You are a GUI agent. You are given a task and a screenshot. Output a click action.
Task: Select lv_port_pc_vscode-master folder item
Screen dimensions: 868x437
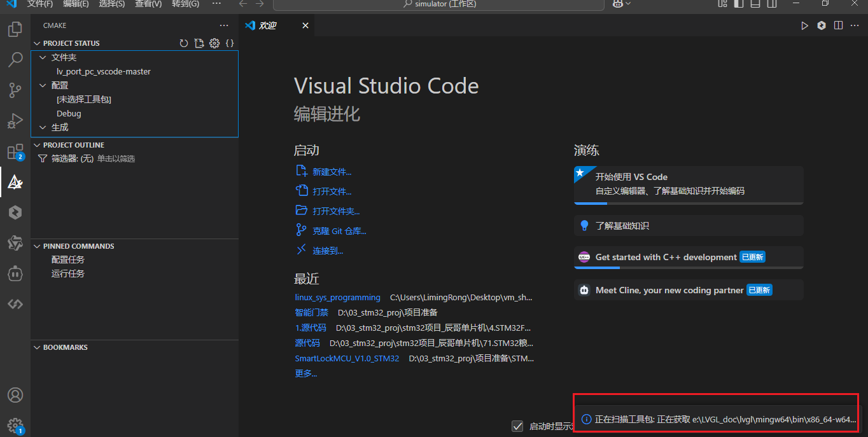(x=104, y=71)
